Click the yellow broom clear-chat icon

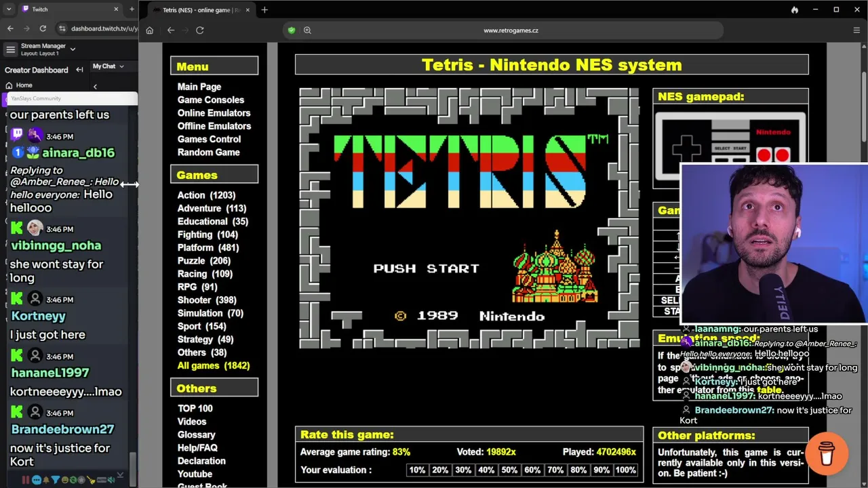click(x=91, y=480)
